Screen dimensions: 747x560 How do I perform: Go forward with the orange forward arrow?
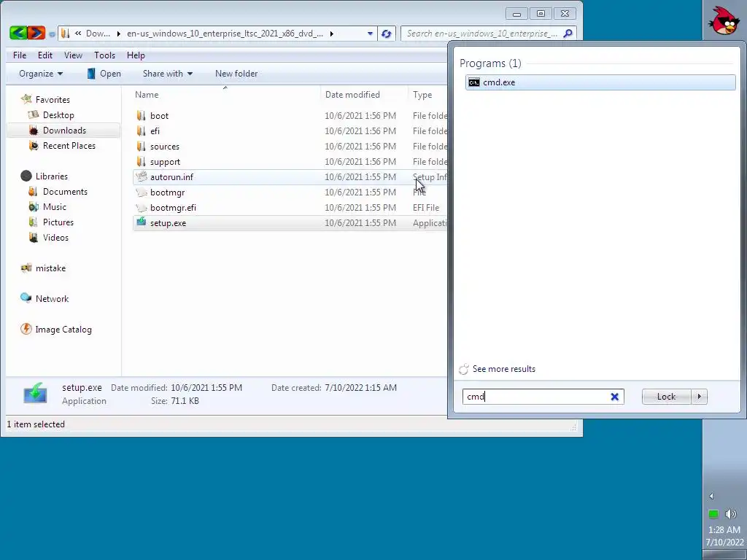36,33
